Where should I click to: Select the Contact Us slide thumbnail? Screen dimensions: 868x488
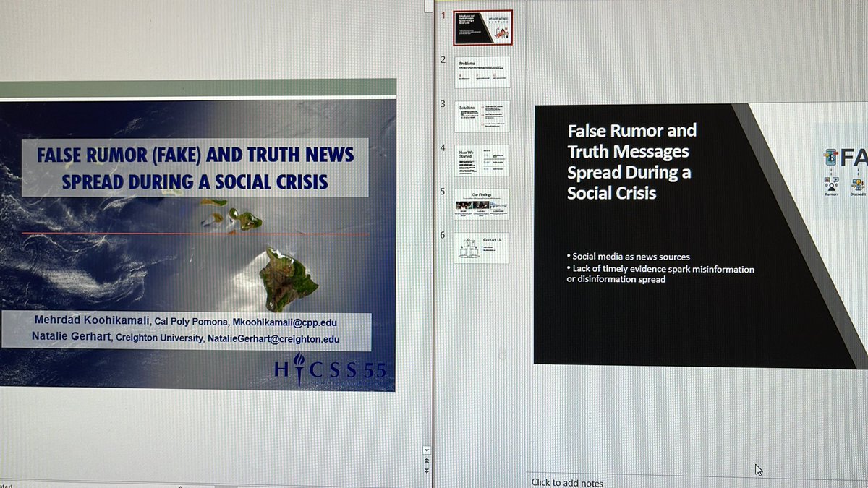click(482, 248)
